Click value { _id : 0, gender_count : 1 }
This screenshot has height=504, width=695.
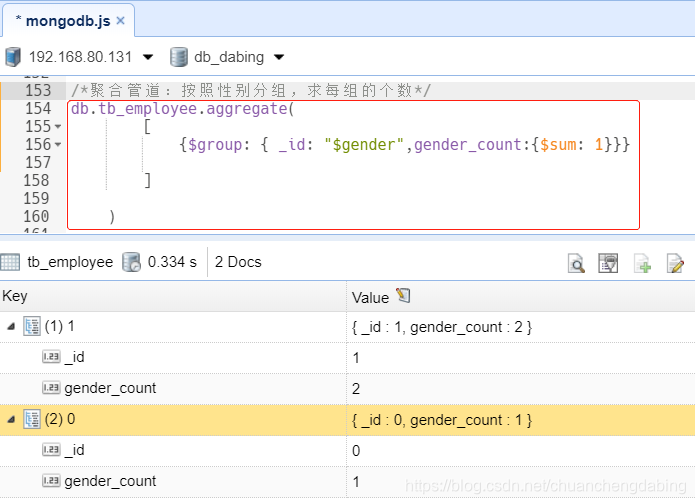pyautogui.click(x=442, y=420)
